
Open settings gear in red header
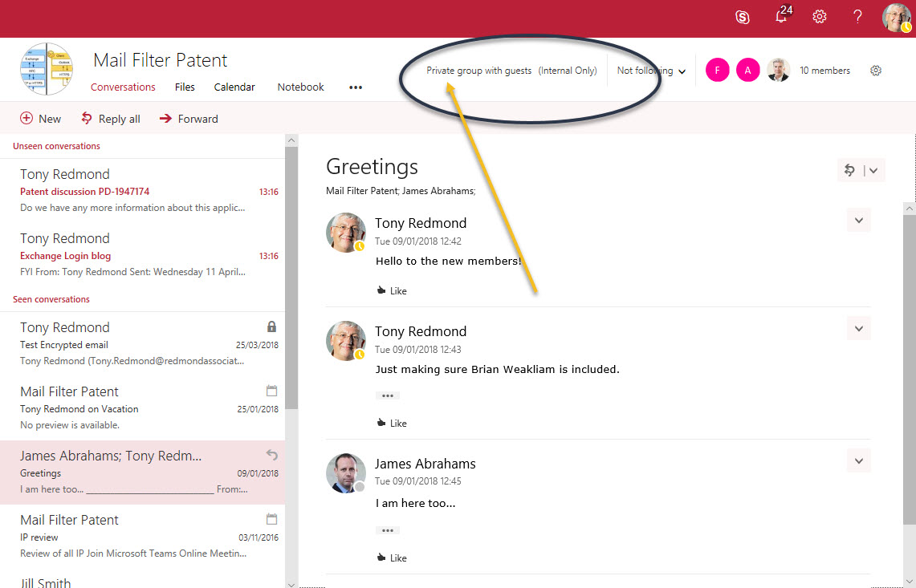(x=820, y=16)
